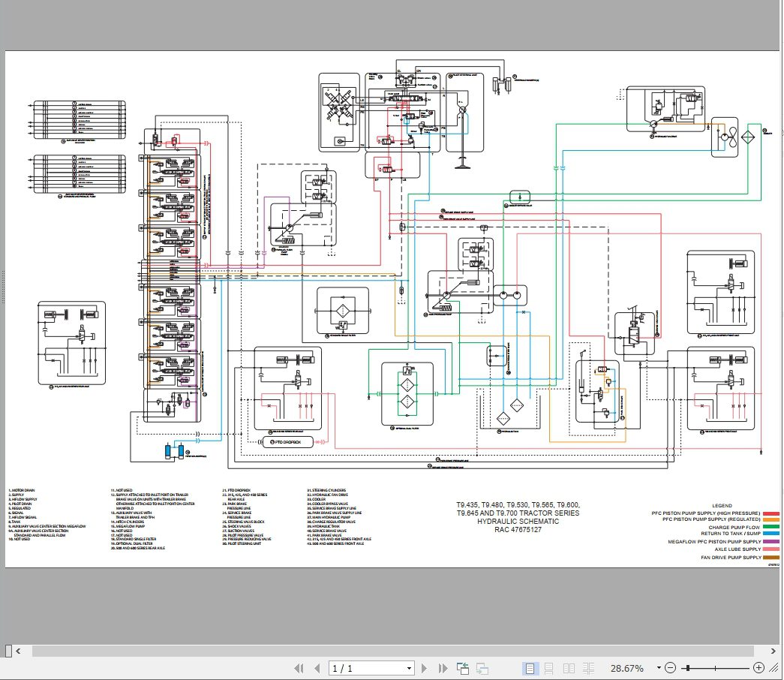Click the 28.67% zoom level field

[626, 668]
